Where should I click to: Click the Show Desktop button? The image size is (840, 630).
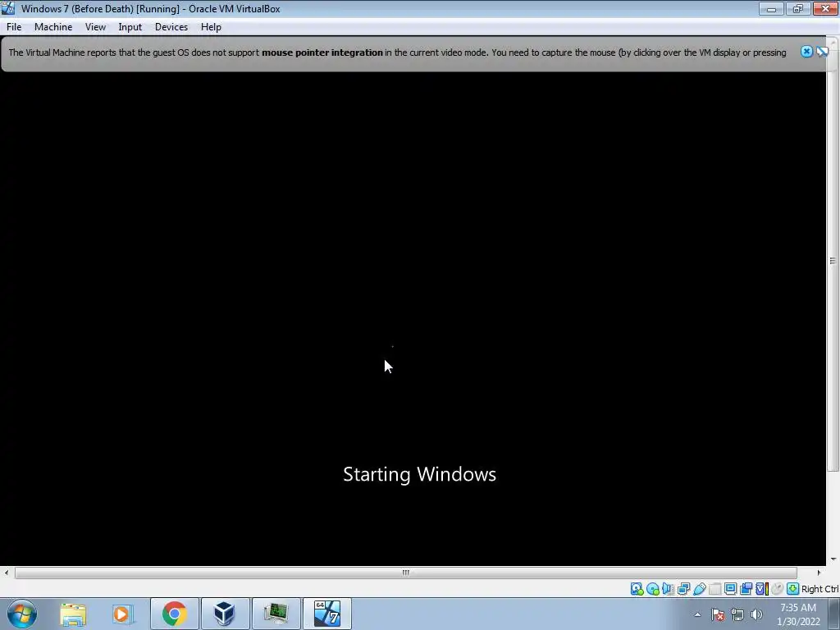[834, 614]
